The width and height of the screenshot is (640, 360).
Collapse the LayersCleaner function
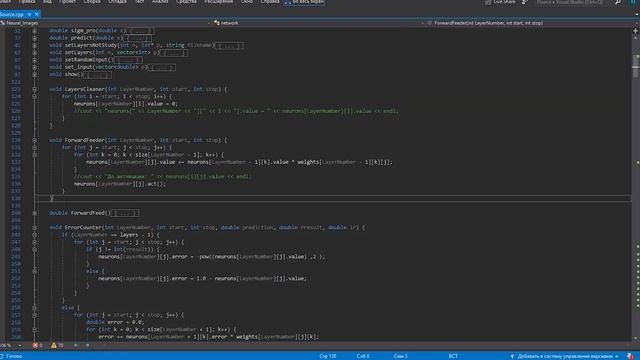click(35, 89)
